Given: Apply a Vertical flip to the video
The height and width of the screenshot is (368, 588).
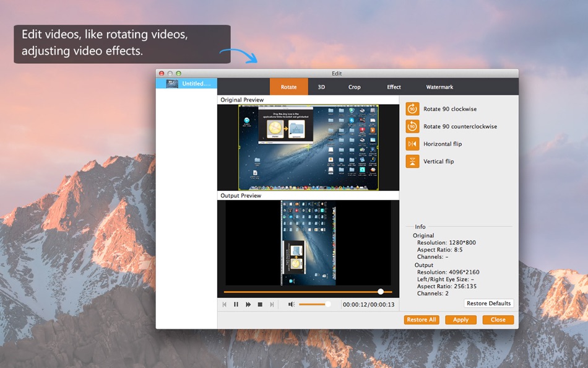Looking at the screenshot, I should pyautogui.click(x=412, y=161).
